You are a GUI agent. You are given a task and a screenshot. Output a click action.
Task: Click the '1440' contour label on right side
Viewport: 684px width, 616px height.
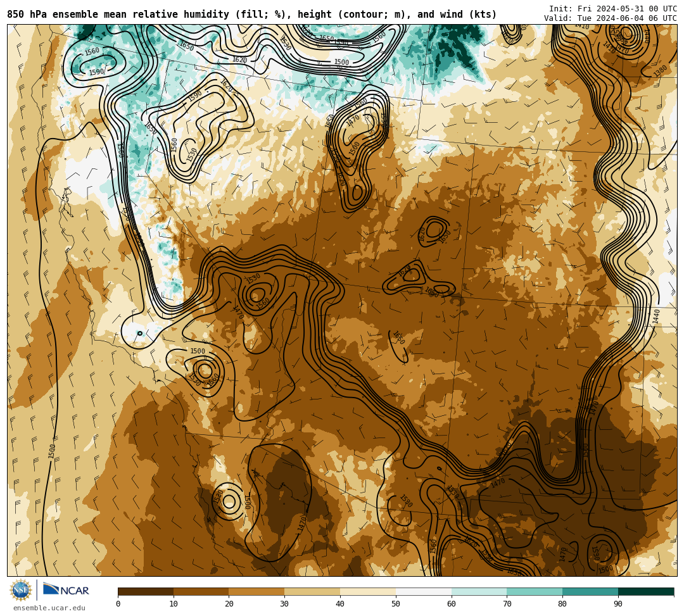(x=657, y=316)
